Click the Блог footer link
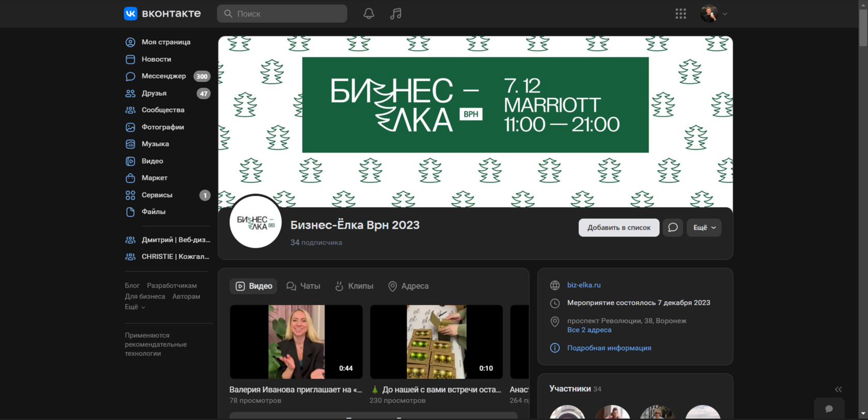 (132, 286)
